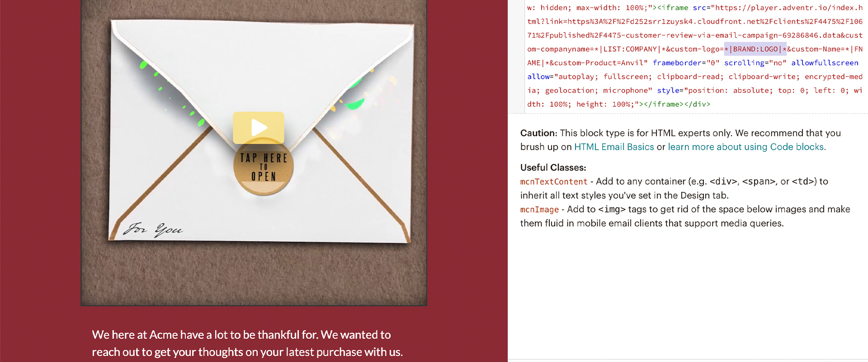Play the envelope video with the play button
This screenshot has height=362, width=868.
point(259,128)
